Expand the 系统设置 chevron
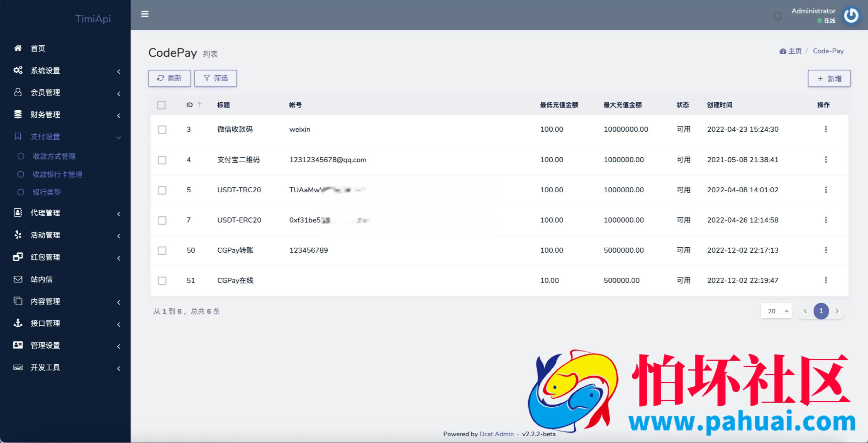 pos(119,71)
